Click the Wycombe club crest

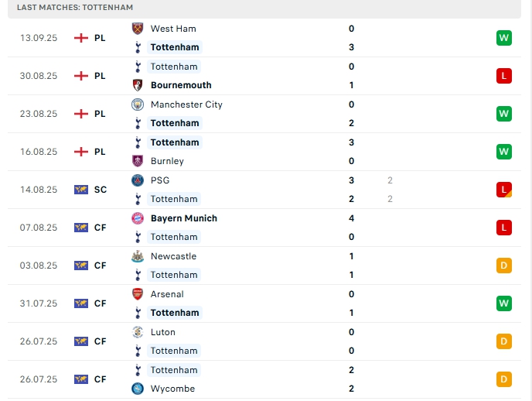tap(138, 389)
